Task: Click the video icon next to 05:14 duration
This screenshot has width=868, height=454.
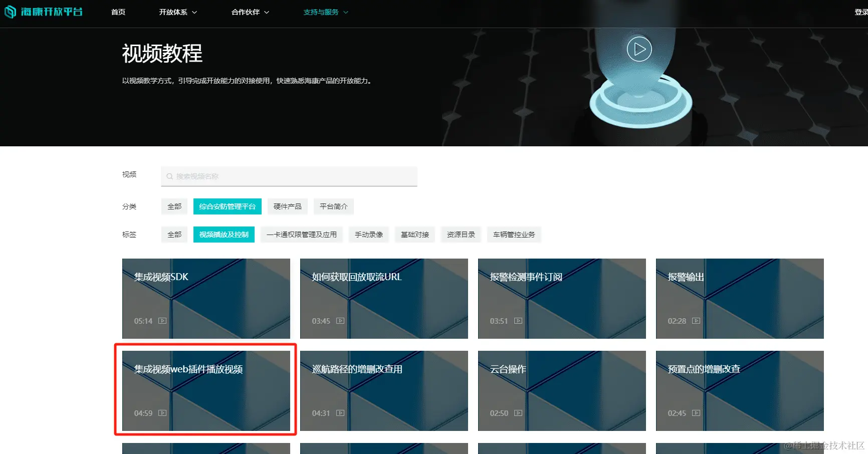Action: [x=162, y=321]
